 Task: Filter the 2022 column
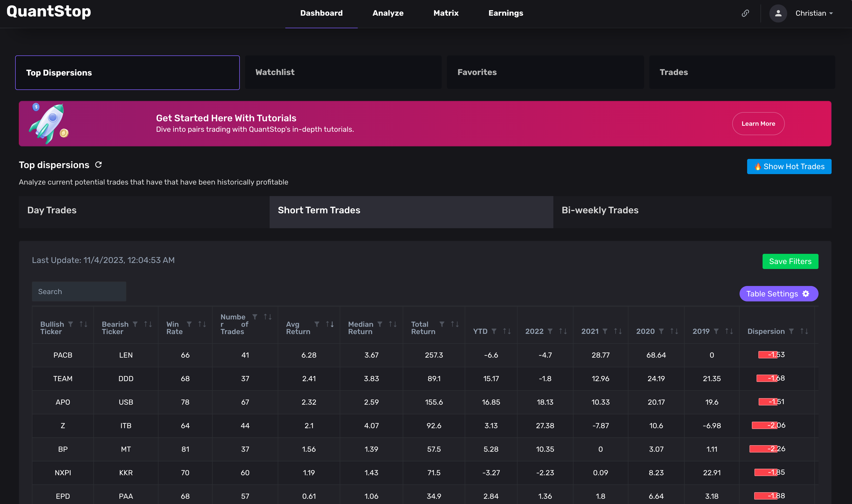pyautogui.click(x=550, y=331)
